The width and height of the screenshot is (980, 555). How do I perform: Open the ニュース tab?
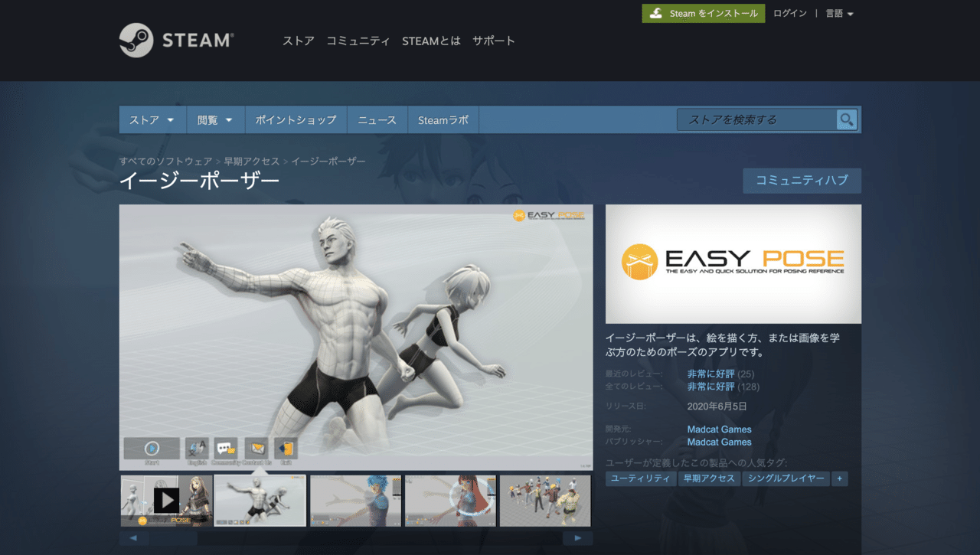coord(377,120)
